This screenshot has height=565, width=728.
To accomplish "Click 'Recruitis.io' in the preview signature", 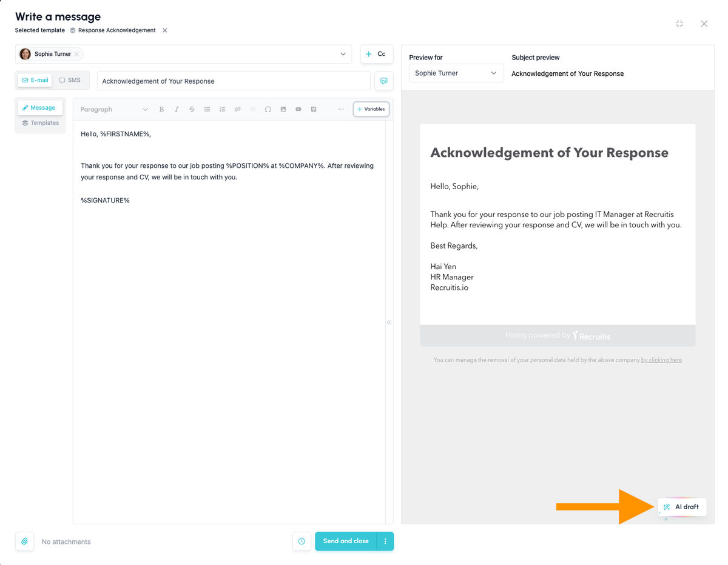I will (x=449, y=287).
